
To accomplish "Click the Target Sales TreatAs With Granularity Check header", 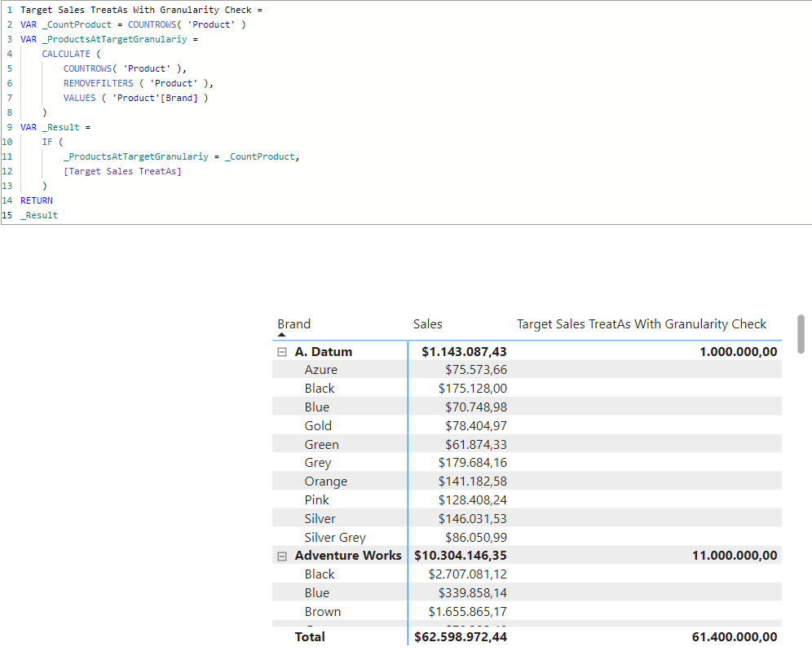I will pos(641,324).
